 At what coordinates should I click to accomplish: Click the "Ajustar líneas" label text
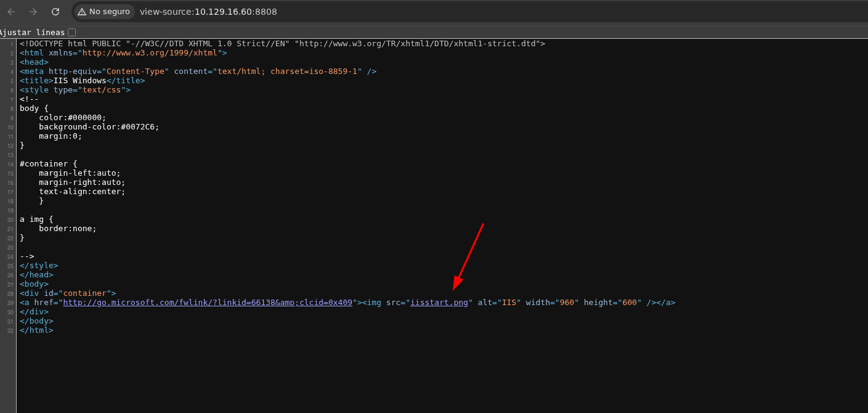[x=32, y=32]
